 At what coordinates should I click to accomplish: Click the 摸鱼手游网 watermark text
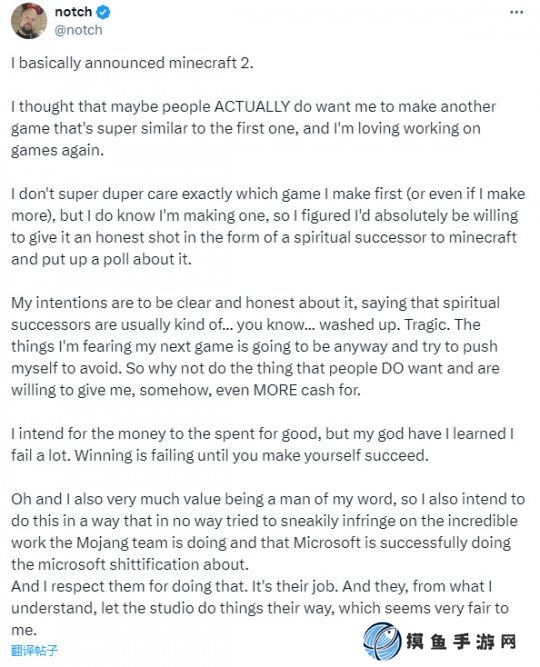click(x=461, y=641)
